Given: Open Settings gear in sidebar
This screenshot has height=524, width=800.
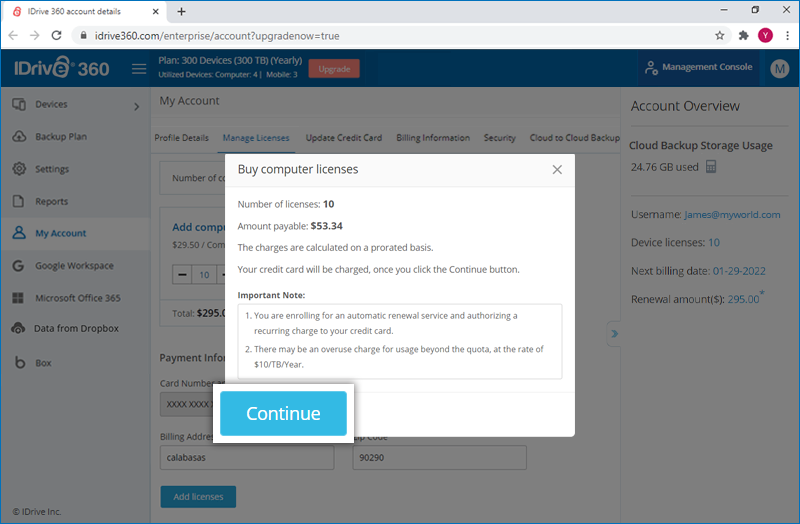Looking at the screenshot, I should click(x=19, y=169).
